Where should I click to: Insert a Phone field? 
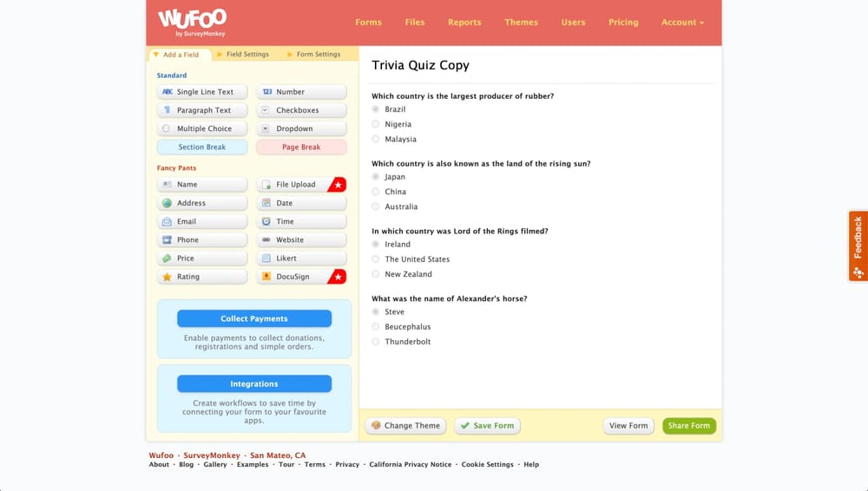pos(202,240)
